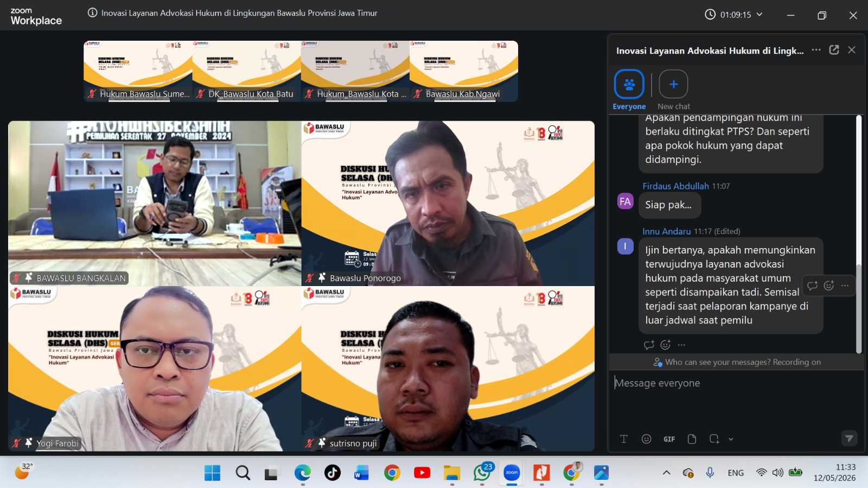Viewport: 868px width, 488px height.
Task: Click the hover reply icon on message
Action: coord(812,286)
